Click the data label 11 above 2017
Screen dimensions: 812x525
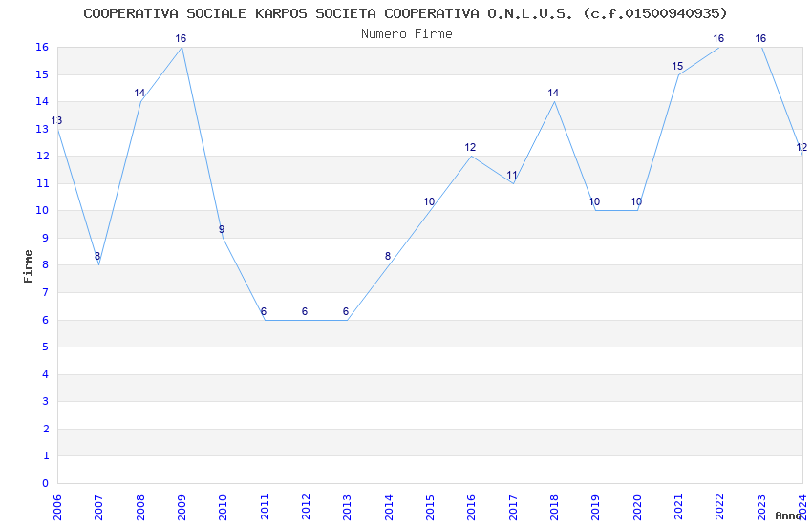tap(512, 175)
